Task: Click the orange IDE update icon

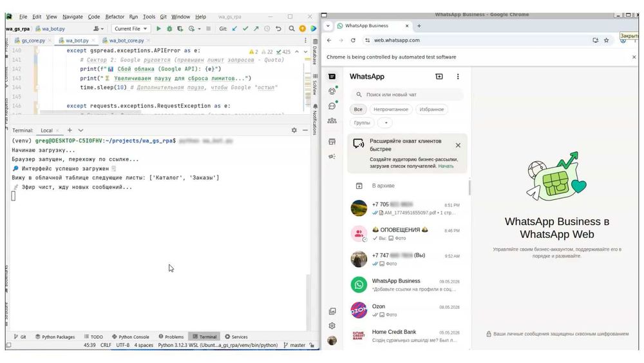Action: click(302, 29)
